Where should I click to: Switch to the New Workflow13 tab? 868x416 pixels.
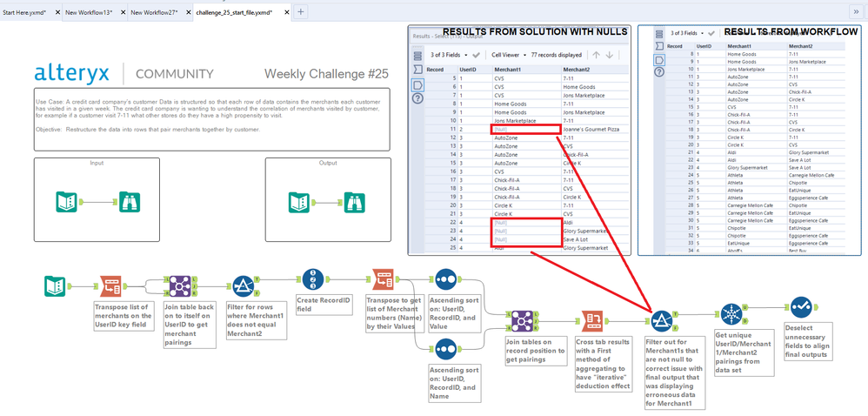[x=89, y=12]
